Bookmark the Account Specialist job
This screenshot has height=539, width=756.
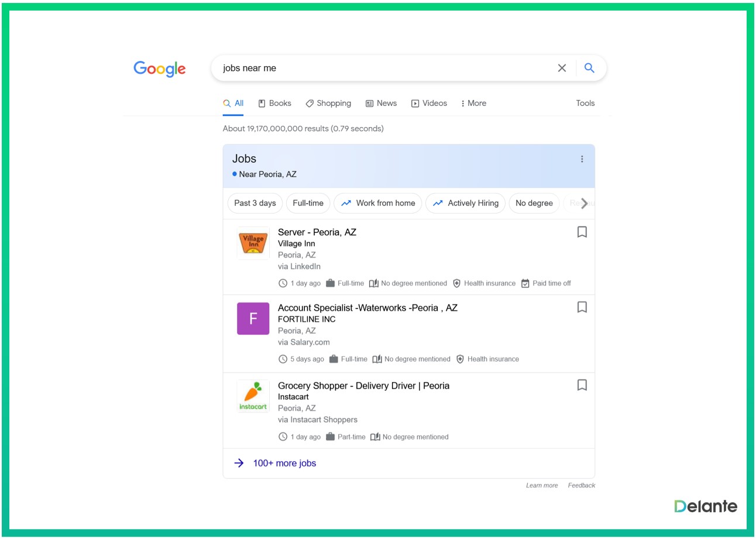(x=582, y=307)
